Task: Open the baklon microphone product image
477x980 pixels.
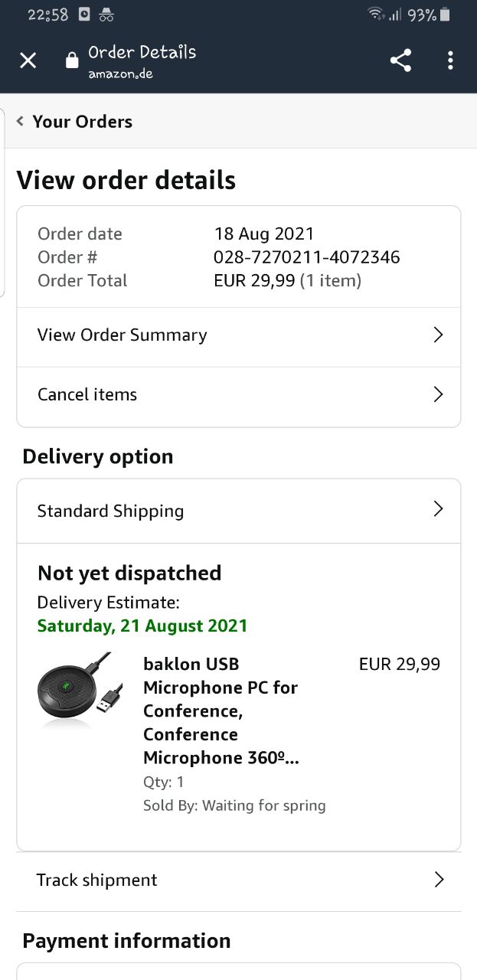Action: [75, 690]
